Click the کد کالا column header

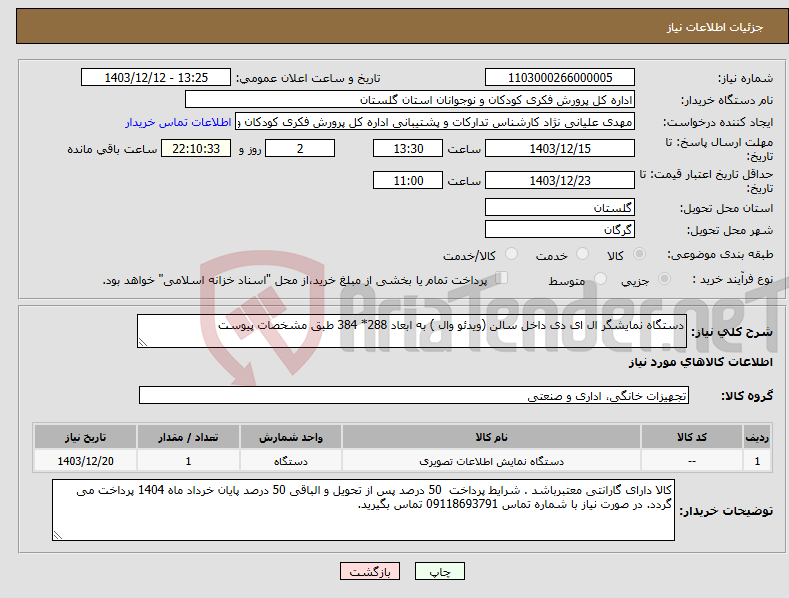(692, 437)
